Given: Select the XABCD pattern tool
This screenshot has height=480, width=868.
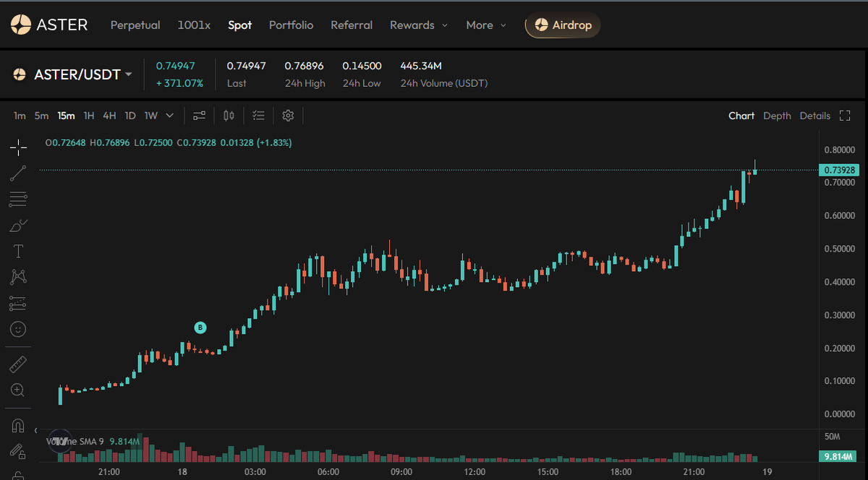Looking at the screenshot, I should (x=18, y=277).
